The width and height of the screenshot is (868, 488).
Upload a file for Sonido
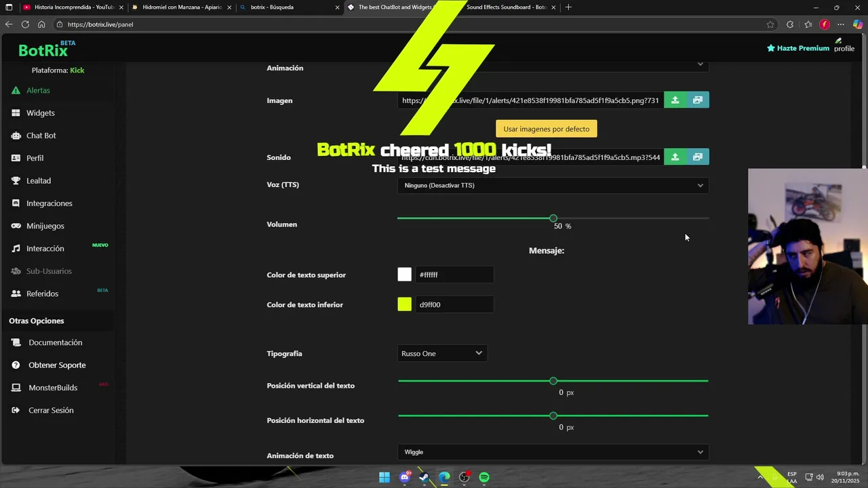675,157
